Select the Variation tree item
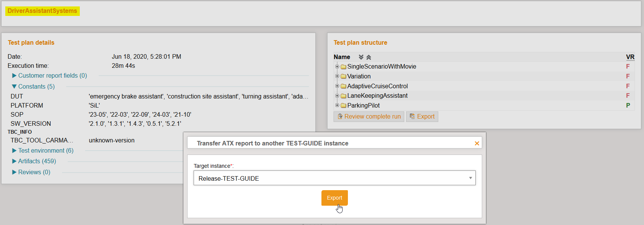Image resolution: width=644 pixels, height=225 pixels. tap(359, 76)
